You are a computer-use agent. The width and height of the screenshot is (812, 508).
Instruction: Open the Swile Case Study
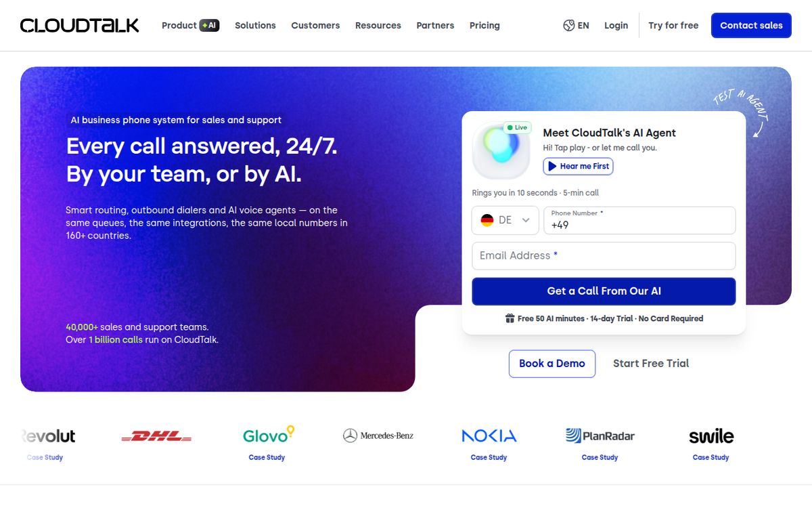pos(710,457)
